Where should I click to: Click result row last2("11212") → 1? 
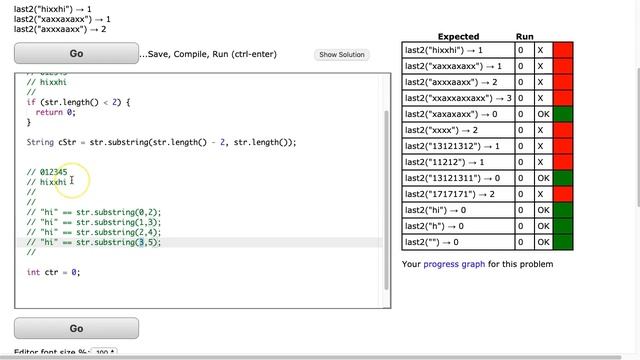coord(487,162)
